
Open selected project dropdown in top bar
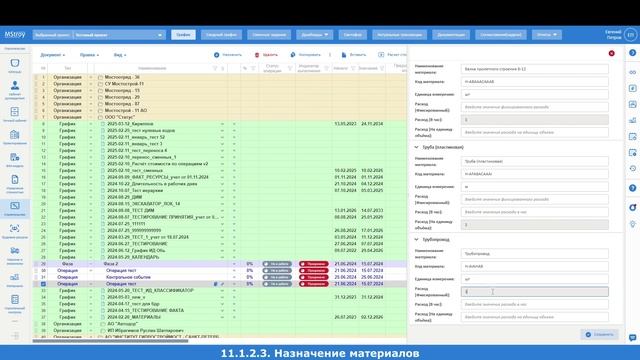click(99, 35)
